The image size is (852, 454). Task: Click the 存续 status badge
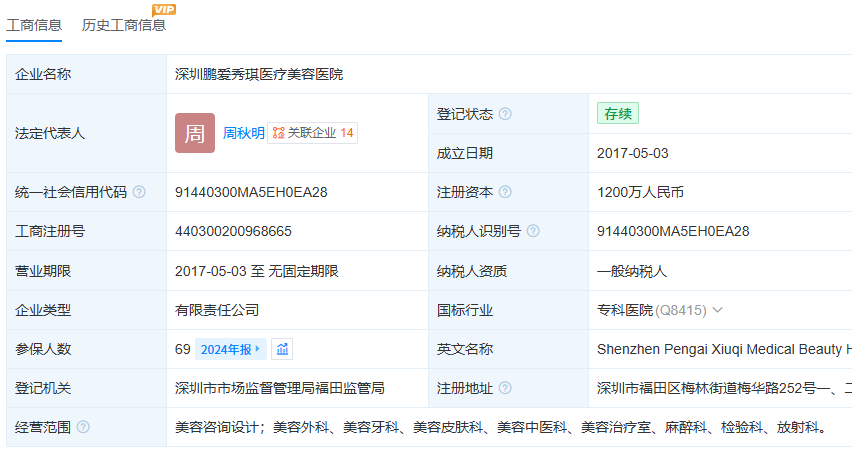pos(617,114)
